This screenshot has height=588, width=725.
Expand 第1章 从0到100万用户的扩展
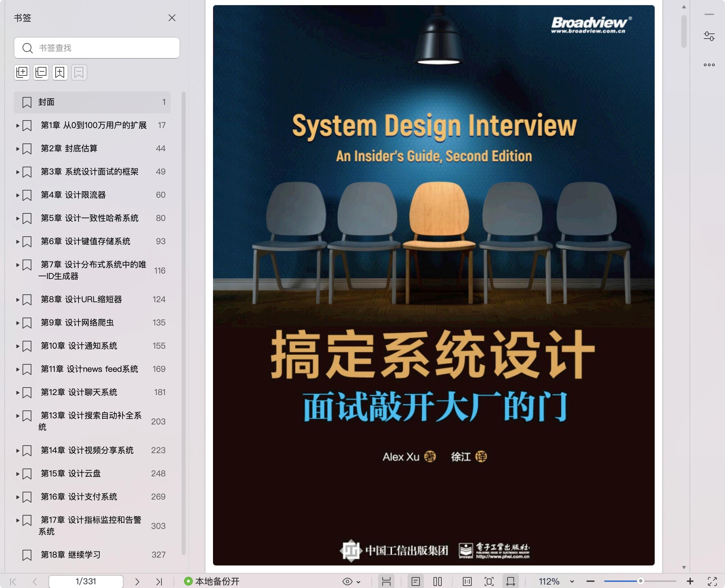[x=18, y=126]
